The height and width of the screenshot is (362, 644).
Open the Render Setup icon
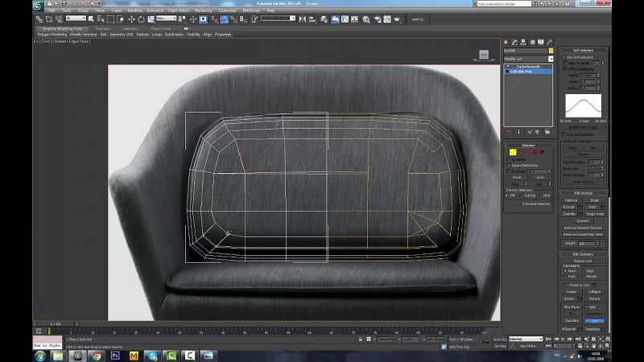click(x=377, y=19)
